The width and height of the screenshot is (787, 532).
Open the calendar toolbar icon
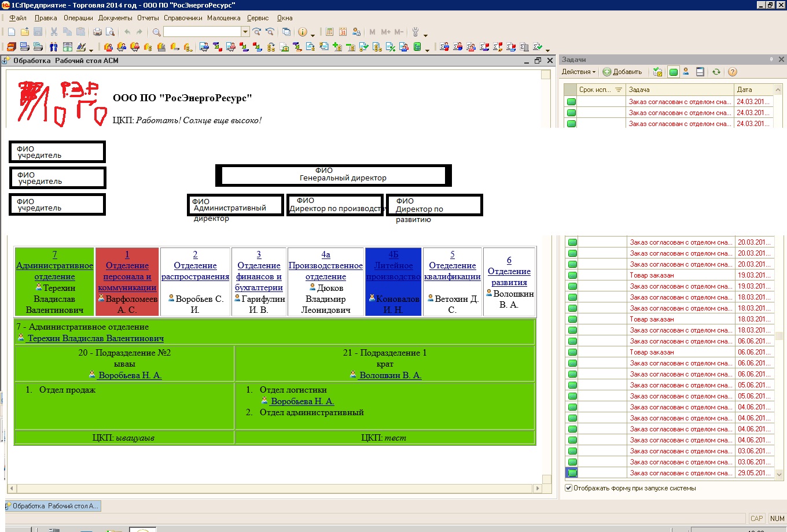pyautogui.click(x=343, y=32)
